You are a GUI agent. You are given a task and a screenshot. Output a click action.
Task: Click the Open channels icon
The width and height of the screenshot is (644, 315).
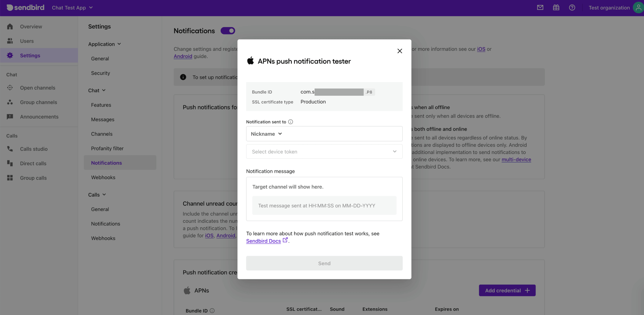click(10, 88)
